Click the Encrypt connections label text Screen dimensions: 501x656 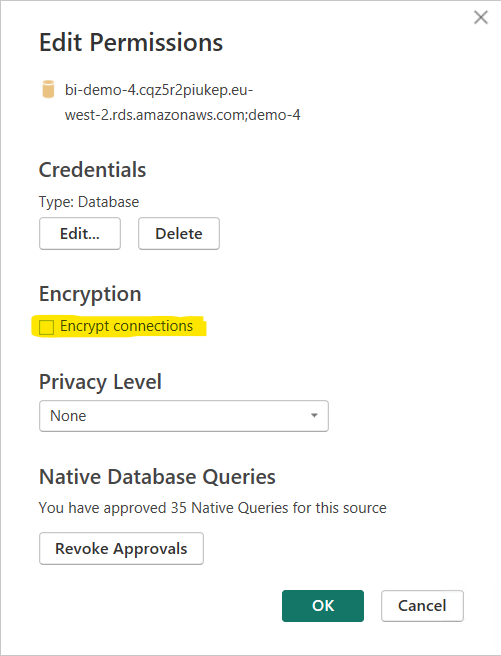(126, 325)
